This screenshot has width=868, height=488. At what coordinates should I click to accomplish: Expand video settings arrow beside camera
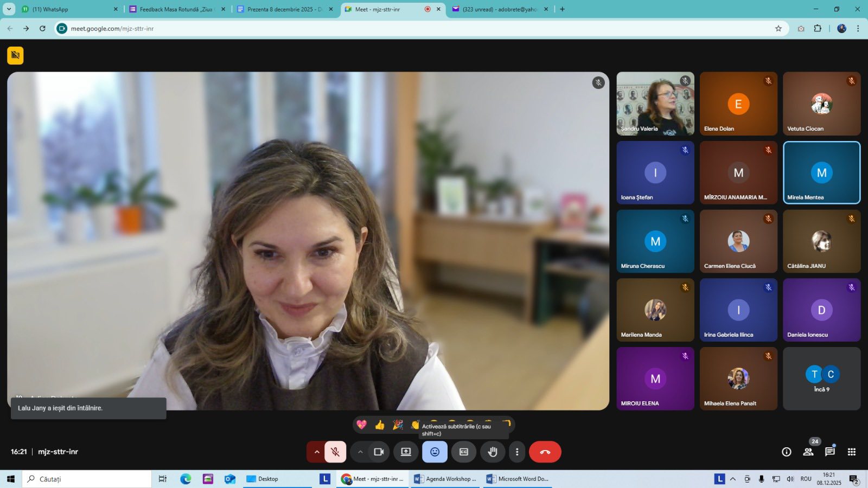tap(360, 452)
